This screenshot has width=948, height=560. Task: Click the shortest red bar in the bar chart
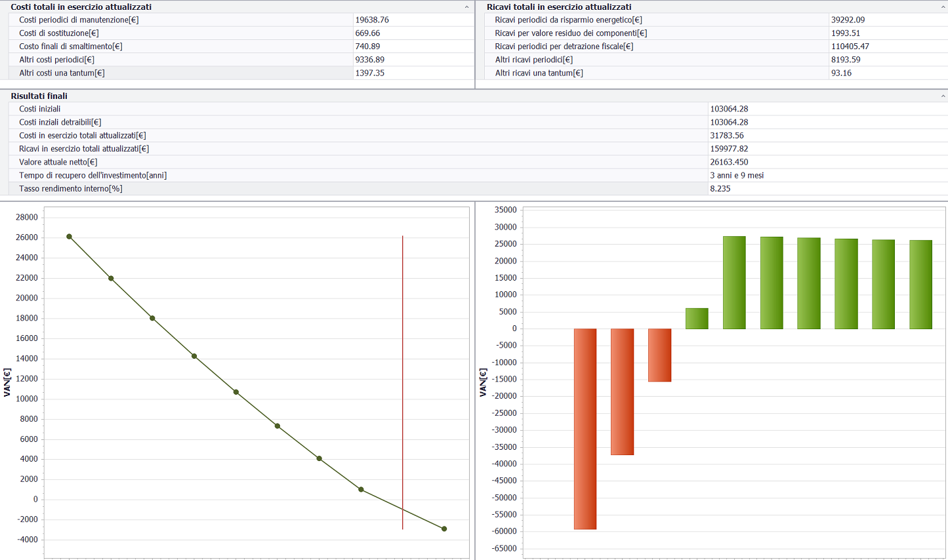pos(659,355)
